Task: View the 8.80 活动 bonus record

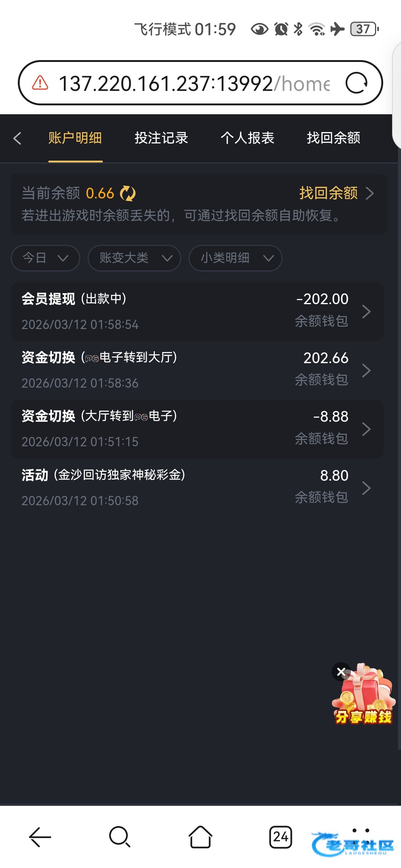Action: pyautogui.click(x=197, y=488)
